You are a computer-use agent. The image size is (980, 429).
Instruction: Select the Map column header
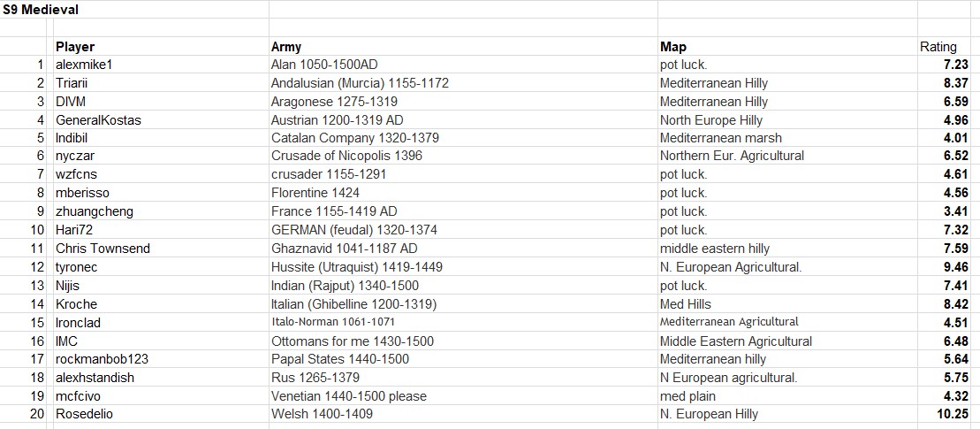click(x=672, y=47)
